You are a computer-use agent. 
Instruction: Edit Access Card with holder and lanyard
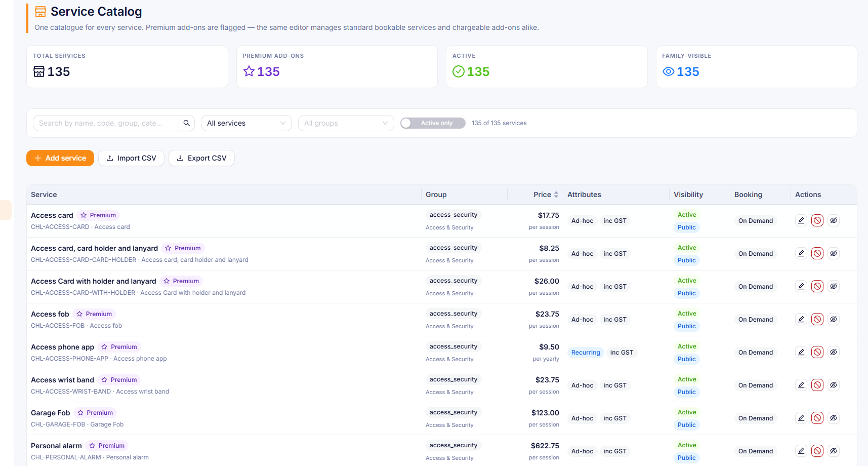pyautogui.click(x=801, y=286)
